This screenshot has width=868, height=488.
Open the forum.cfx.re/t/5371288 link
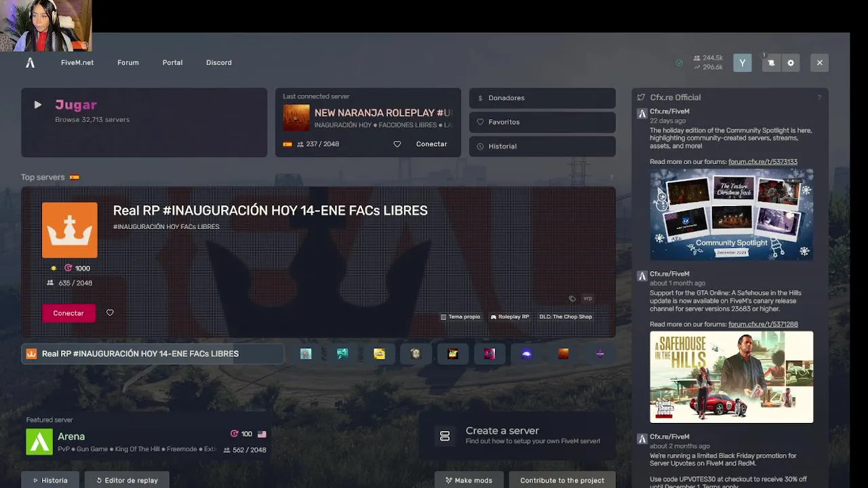coord(763,325)
